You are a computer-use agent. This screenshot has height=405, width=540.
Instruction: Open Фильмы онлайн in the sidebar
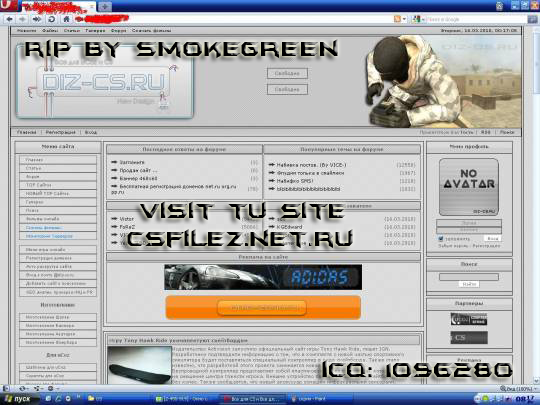[x=58, y=219]
